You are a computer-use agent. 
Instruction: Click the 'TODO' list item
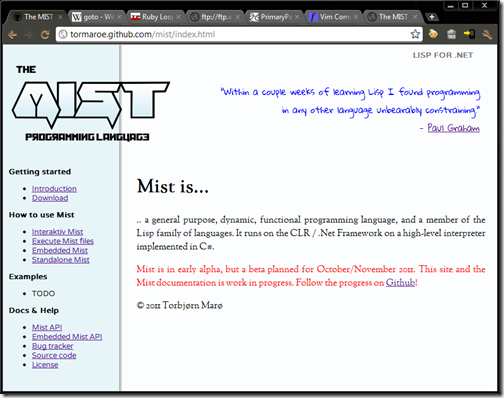point(43,293)
